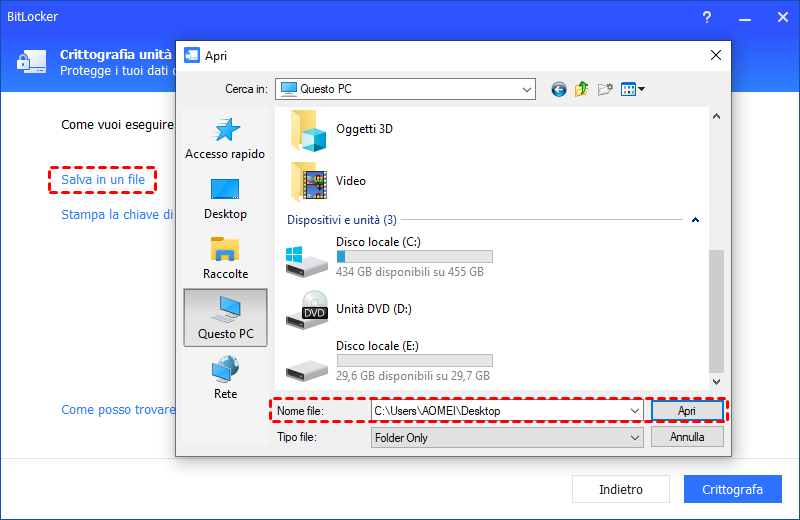Click the Annulla button
Viewport: 800px width, 520px height.
[687, 437]
